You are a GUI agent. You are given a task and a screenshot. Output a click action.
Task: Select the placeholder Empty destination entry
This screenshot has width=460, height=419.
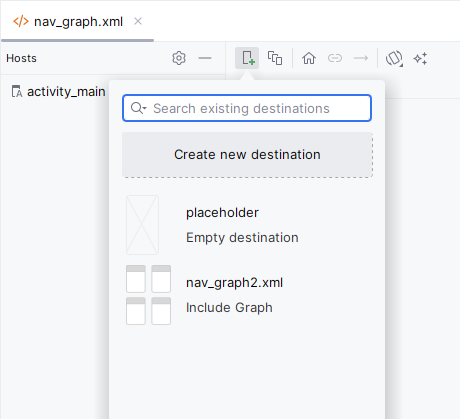[247, 225]
